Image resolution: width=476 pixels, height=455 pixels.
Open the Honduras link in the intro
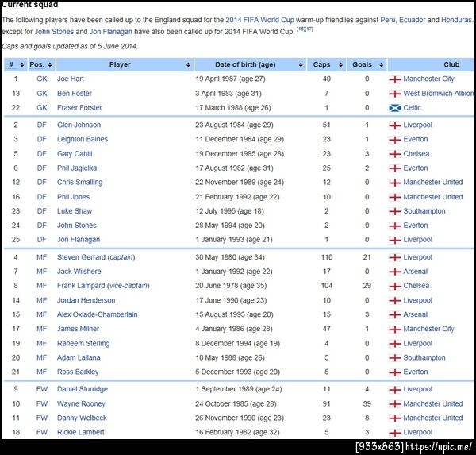click(456, 20)
